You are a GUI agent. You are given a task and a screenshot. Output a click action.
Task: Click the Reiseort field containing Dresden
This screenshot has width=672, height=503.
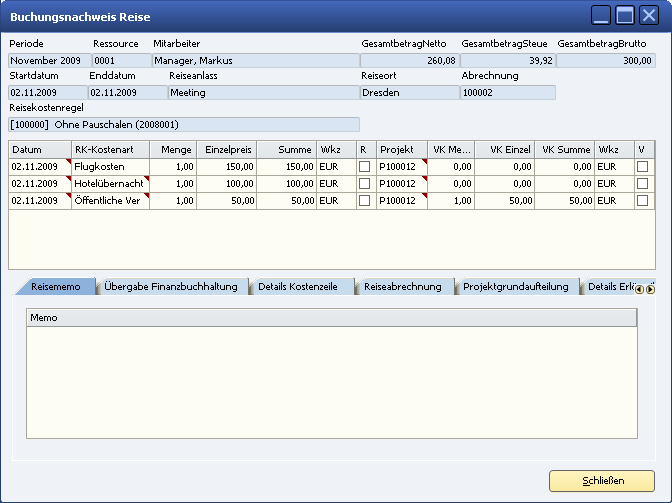(x=407, y=93)
